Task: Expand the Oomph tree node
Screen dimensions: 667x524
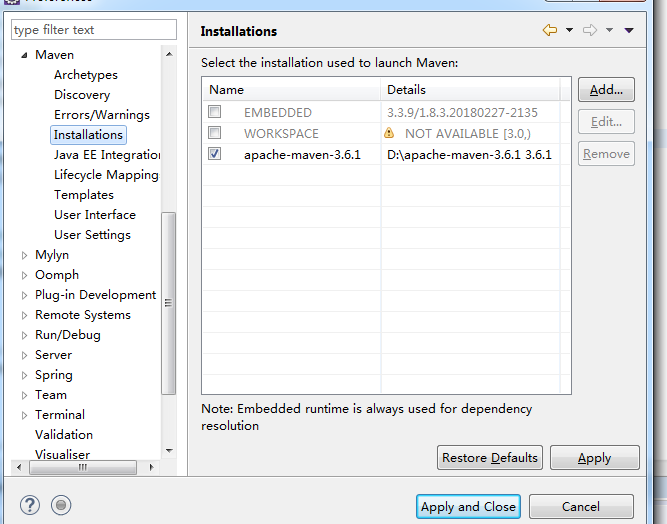Action: coord(25,275)
